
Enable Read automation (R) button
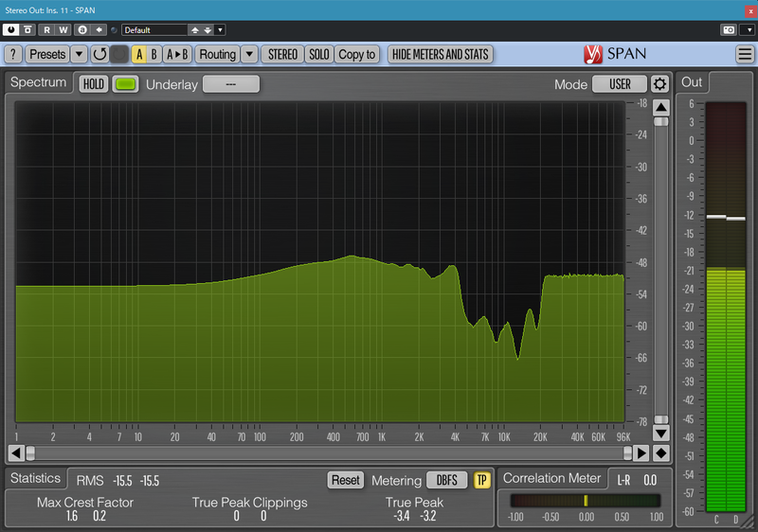click(46, 30)
